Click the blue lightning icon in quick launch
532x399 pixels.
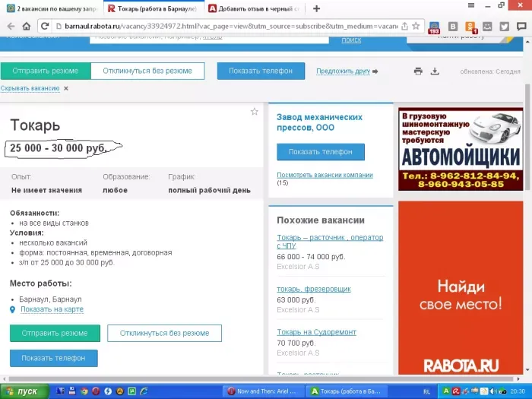(x=108, y=391)
